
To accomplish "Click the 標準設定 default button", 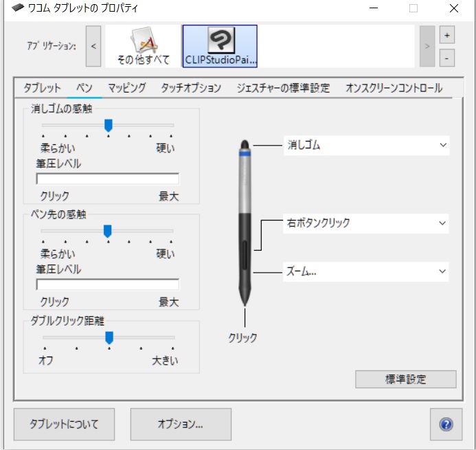I will pyautogui.click(x=405, y=379).
